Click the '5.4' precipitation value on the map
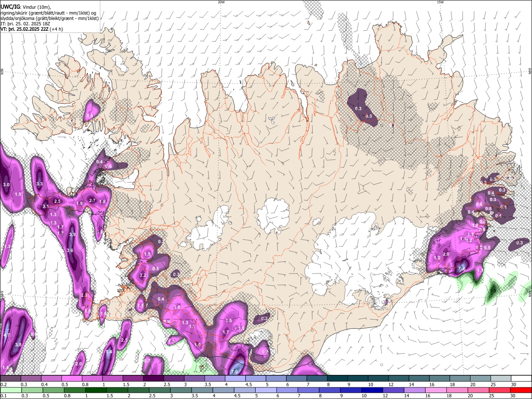 109,352
